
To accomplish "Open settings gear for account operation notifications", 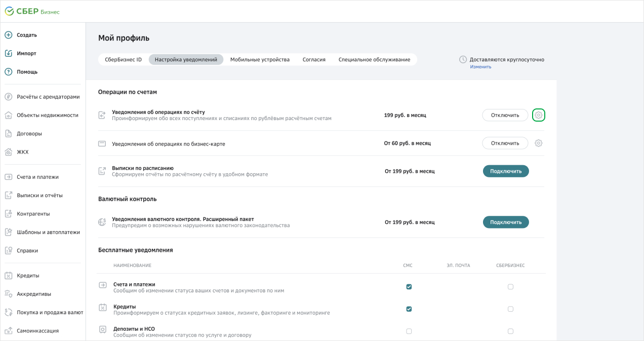I will (x=539, y=115).
